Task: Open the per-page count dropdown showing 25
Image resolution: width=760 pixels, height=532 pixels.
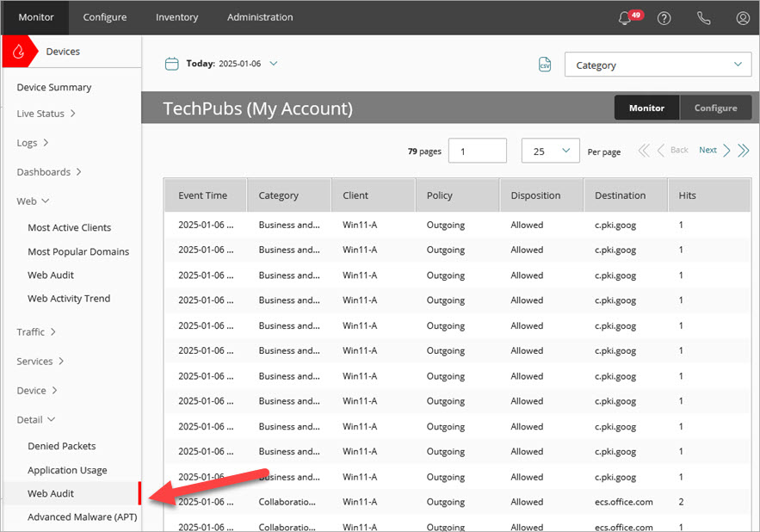Action: (550, 150)
